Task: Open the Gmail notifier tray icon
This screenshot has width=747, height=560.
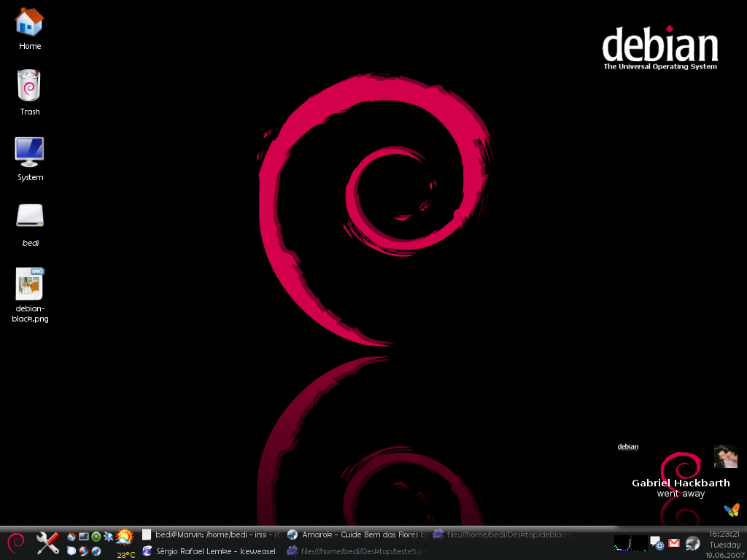Action: tap(674, 542)
